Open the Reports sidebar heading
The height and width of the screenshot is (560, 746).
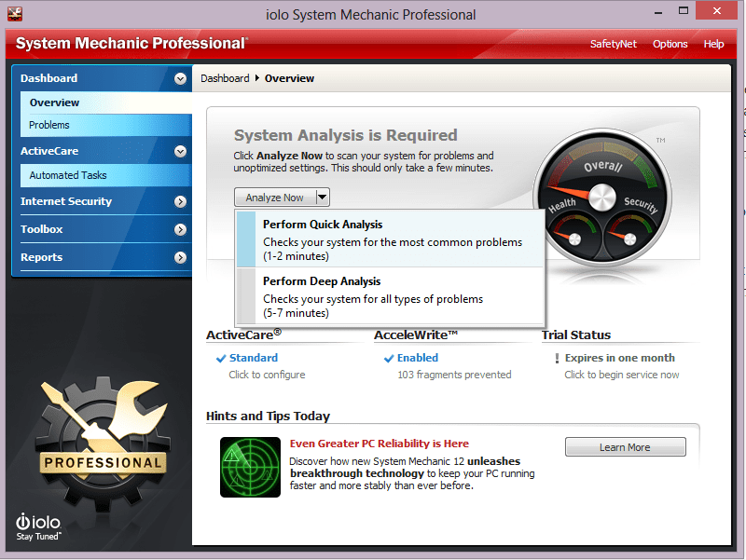click(41, 258)
